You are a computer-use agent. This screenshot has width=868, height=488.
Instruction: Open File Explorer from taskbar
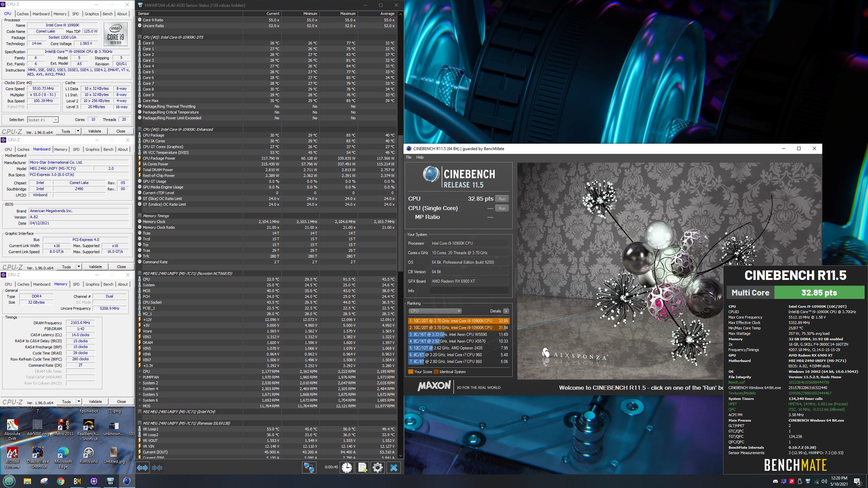[27, 481]
